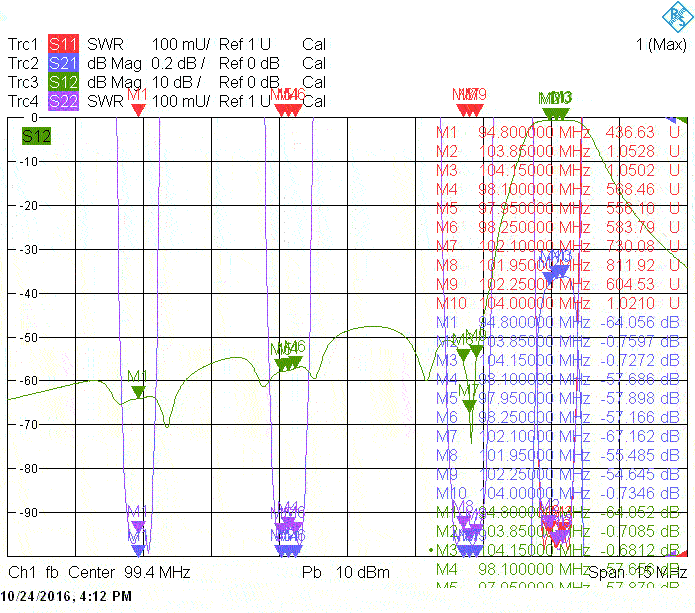
Task: Click the blue M1 marker at graph bottom
Action: [x=138, y=548]
